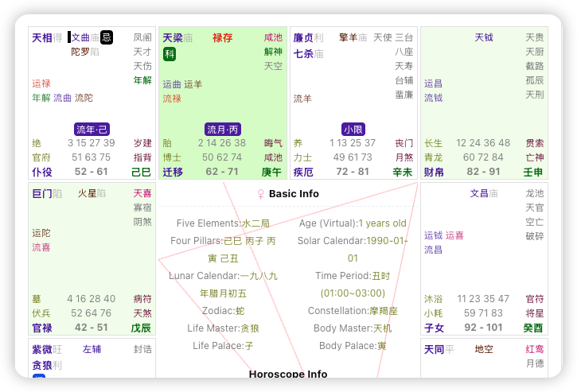Select the 流月·丙 monthly badge
Viewport: 577px width, 392px height.
click(223, 130)
